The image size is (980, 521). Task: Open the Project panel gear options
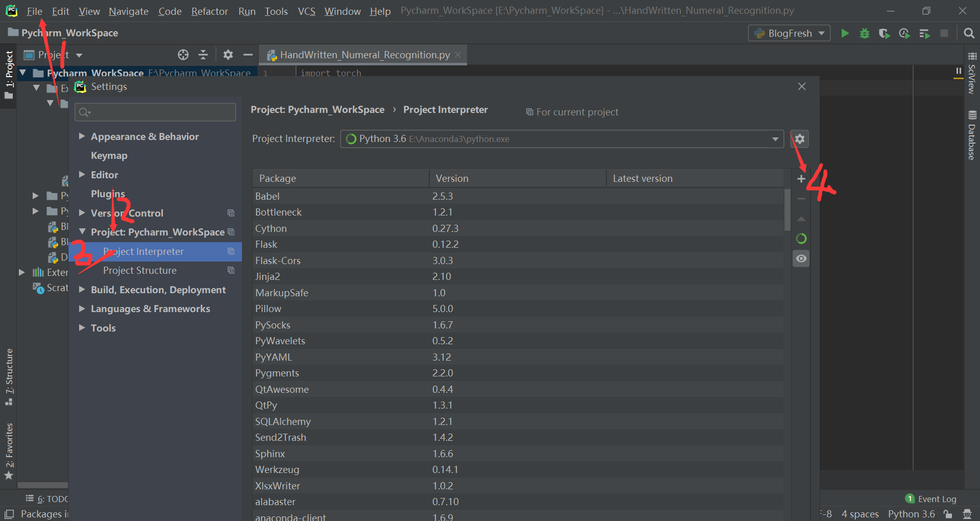(x=228, y=55)
